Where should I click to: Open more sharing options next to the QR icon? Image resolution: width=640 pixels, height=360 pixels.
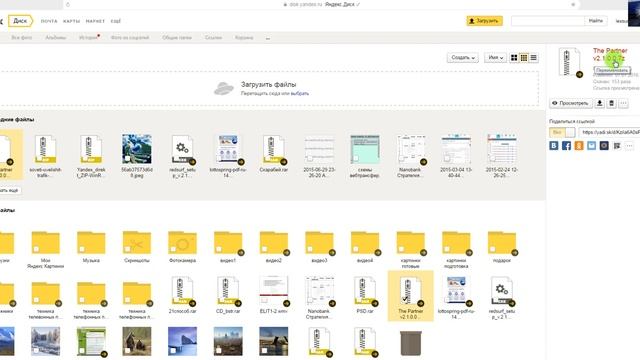tap(629, 146)
